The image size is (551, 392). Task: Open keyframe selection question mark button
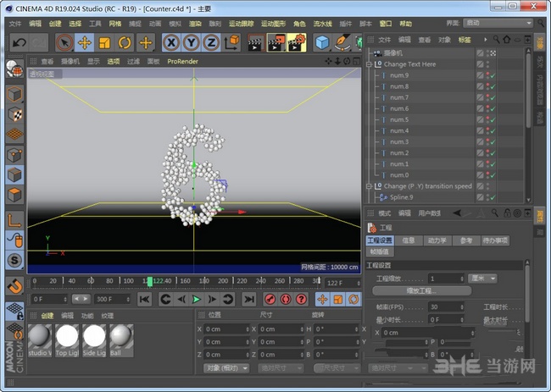(301, 300)
